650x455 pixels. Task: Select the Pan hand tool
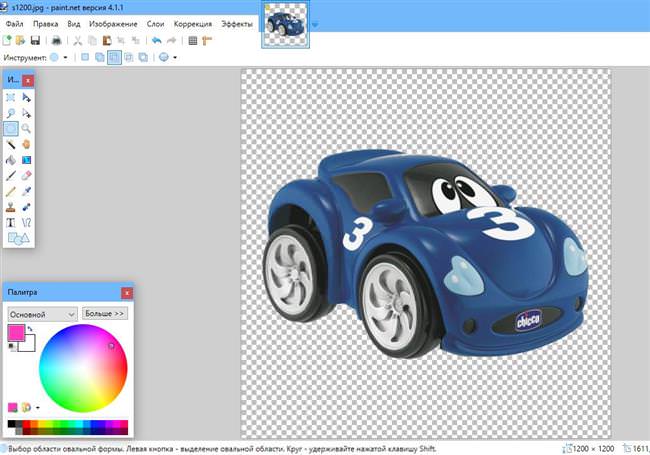(27, 144)
